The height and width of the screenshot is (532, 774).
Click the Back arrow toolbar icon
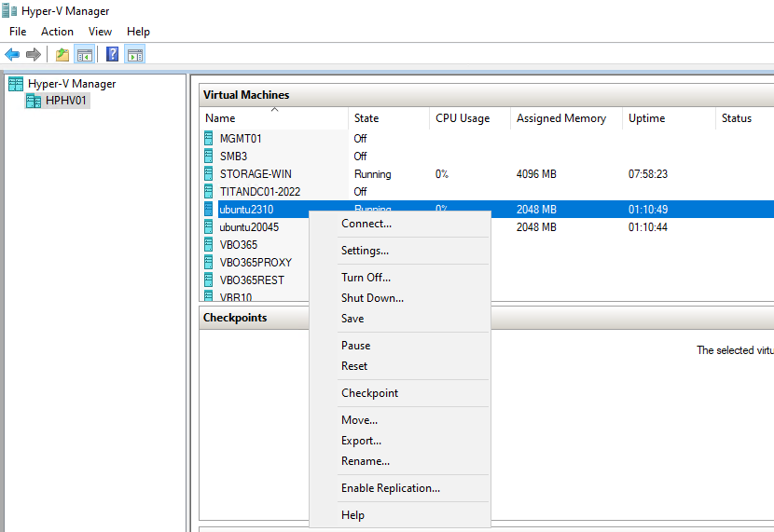coord(12,54)
